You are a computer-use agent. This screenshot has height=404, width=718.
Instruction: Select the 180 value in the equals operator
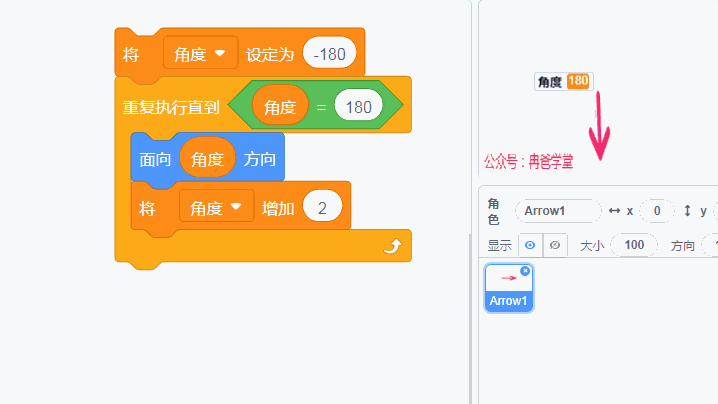359,105
